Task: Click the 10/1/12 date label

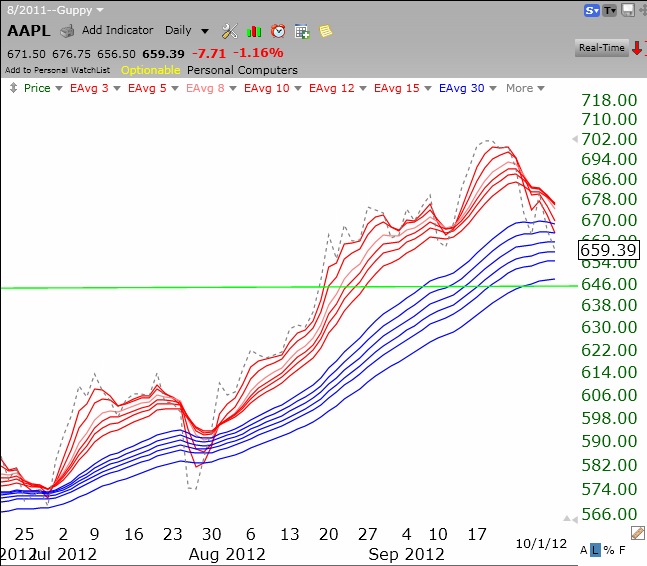Action: point(541,544)
